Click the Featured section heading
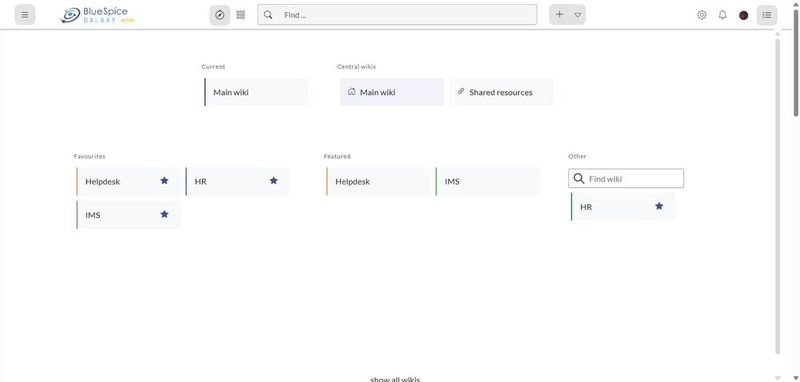Screen dimensions: 800x382 pyautogui.click(x=337, y=157)
